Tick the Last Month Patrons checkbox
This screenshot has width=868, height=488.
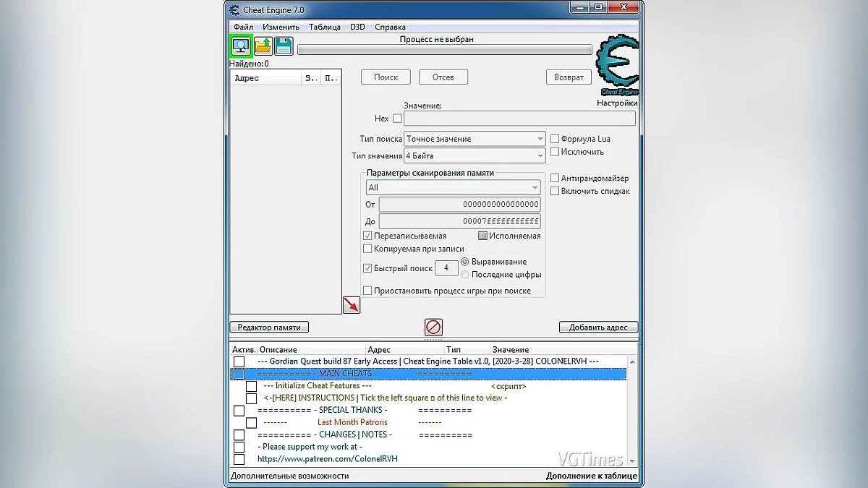[x=251, y=423]
